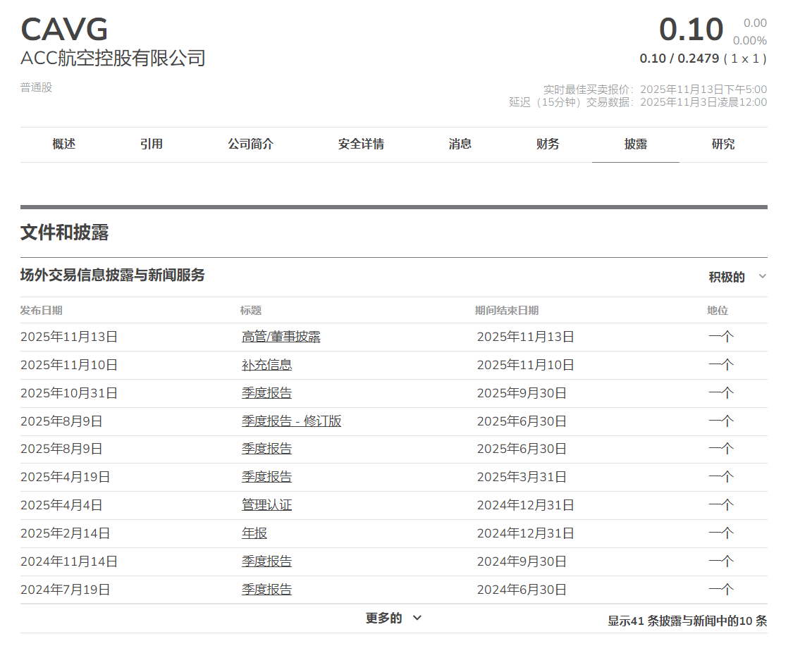Switch to the 概述 tab
The width and height of the screenshot is (812, 646).
point(63,144)
